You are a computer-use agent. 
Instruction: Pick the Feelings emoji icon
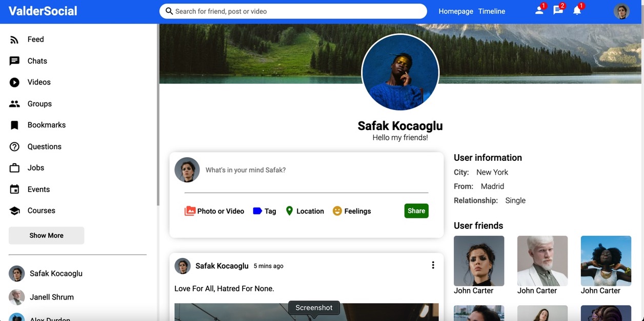point(337,211)
